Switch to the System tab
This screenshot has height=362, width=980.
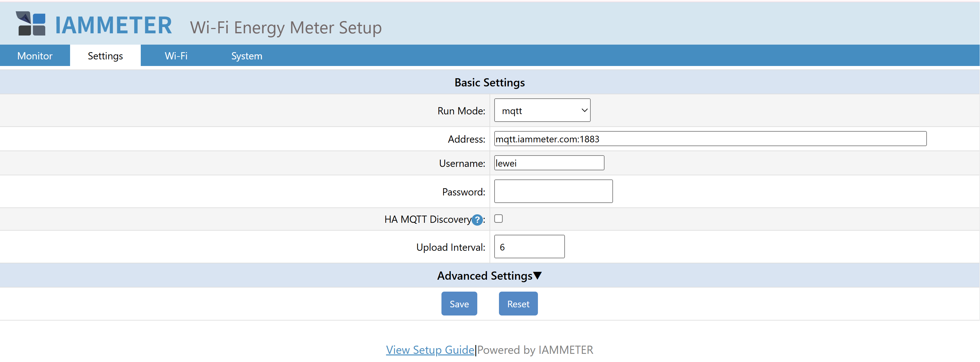247,56
